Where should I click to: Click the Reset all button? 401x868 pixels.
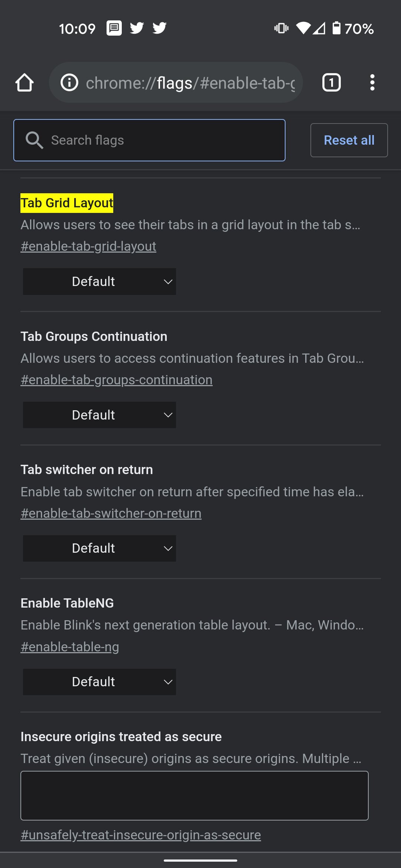pyautogui.click(x=349, y=140)
